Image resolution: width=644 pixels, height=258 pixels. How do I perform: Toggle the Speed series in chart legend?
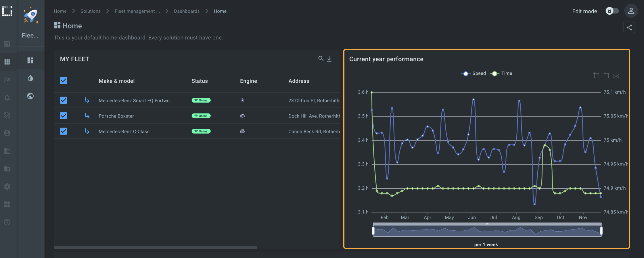coord(474,74)
